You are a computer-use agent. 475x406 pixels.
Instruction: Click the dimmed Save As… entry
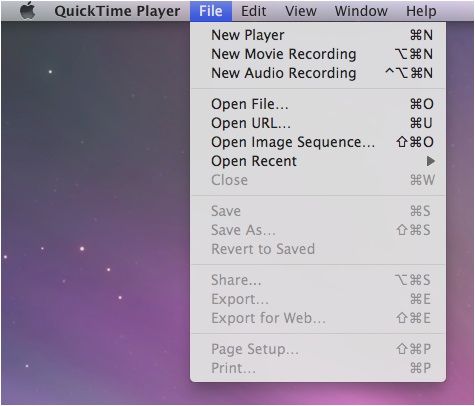tap(318, 230)
